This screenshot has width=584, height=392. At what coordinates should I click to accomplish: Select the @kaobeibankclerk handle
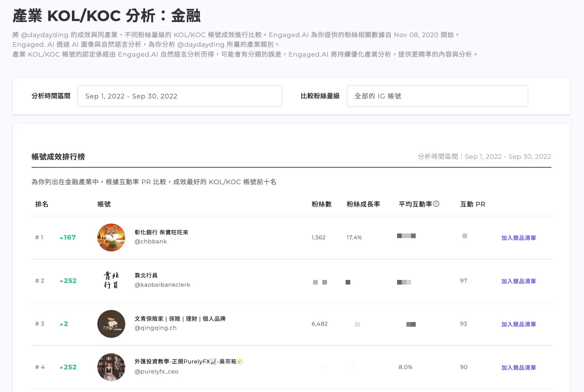point(162,285)
